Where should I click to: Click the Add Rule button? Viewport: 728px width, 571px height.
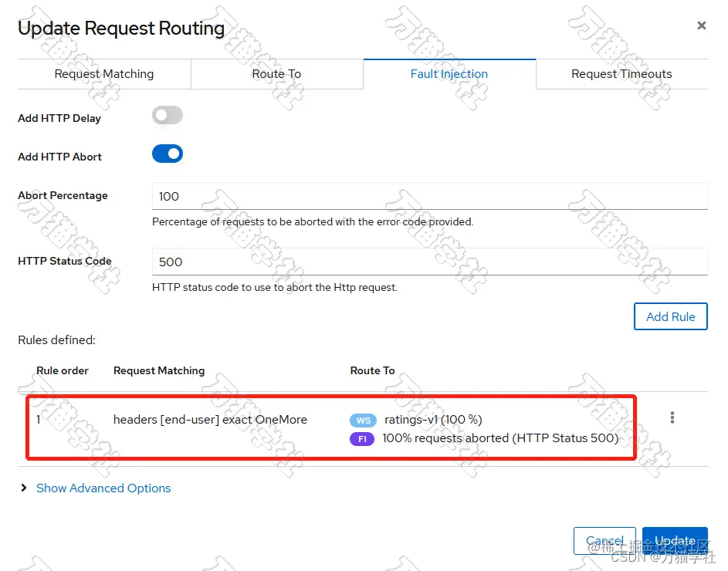pyautogui.click(x=670, y=316)
